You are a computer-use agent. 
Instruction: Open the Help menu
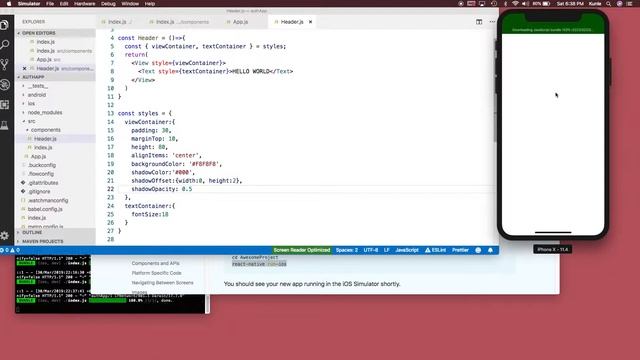click(x=150, y=4)
